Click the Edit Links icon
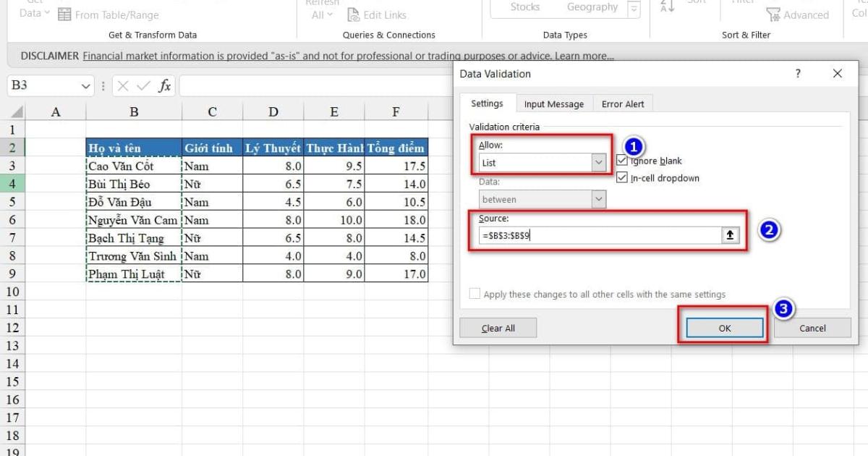 point(353,14)
